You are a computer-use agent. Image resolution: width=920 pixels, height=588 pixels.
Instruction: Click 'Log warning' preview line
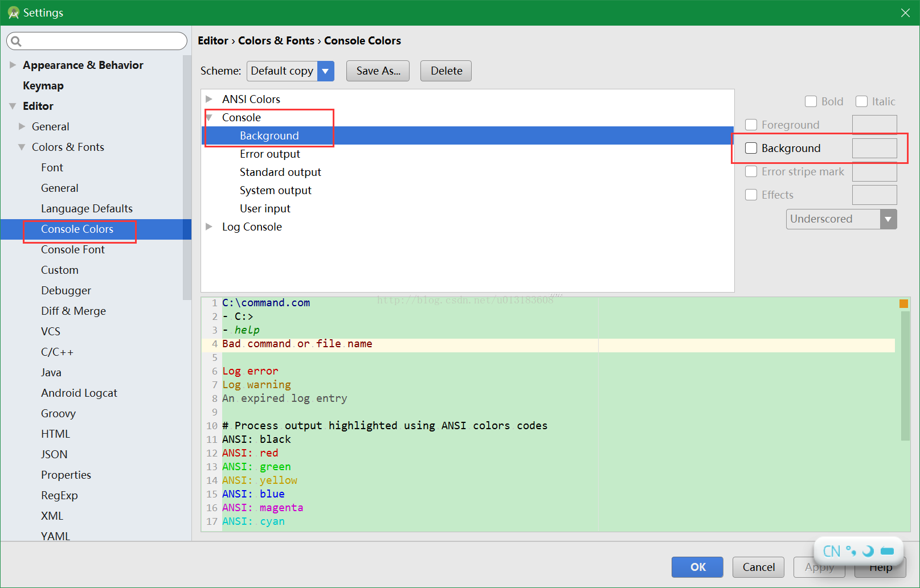pyautogui.click(x=256, y=385)
